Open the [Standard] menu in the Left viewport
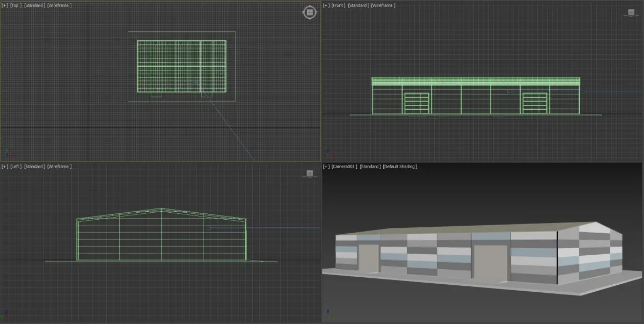The height and width of the screenshot is (324, 644). click(34, 167)
